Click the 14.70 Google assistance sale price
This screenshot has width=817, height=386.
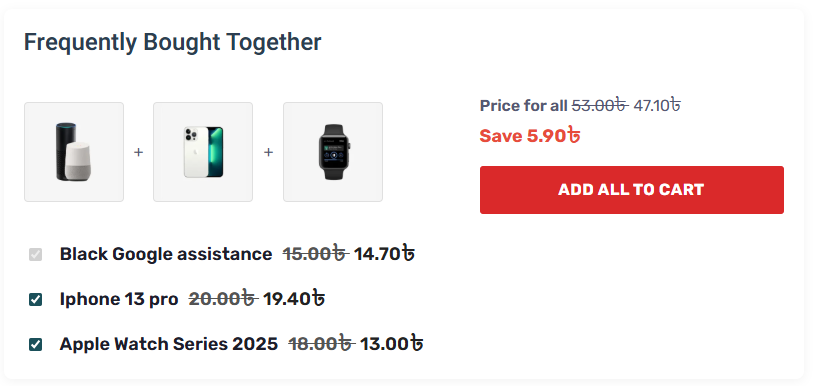coord(384,254)
